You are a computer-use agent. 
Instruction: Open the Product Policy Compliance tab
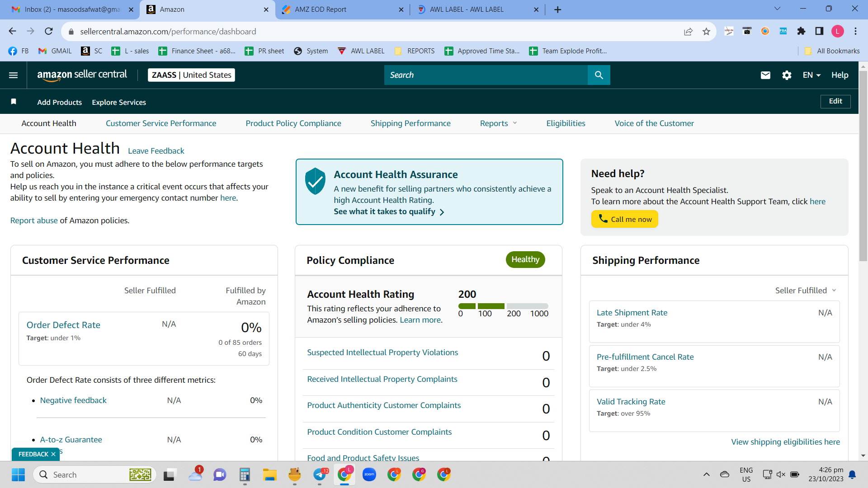(293, 123)
